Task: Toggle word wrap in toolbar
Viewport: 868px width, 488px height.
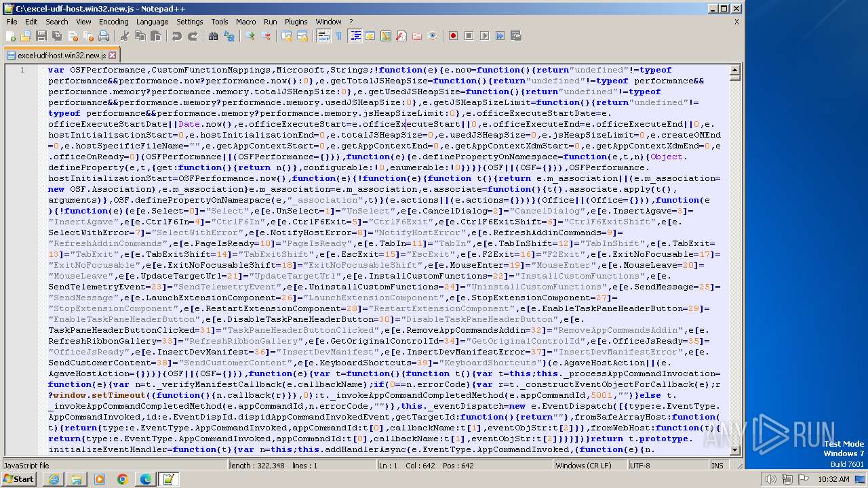Action: click(323, 36)
